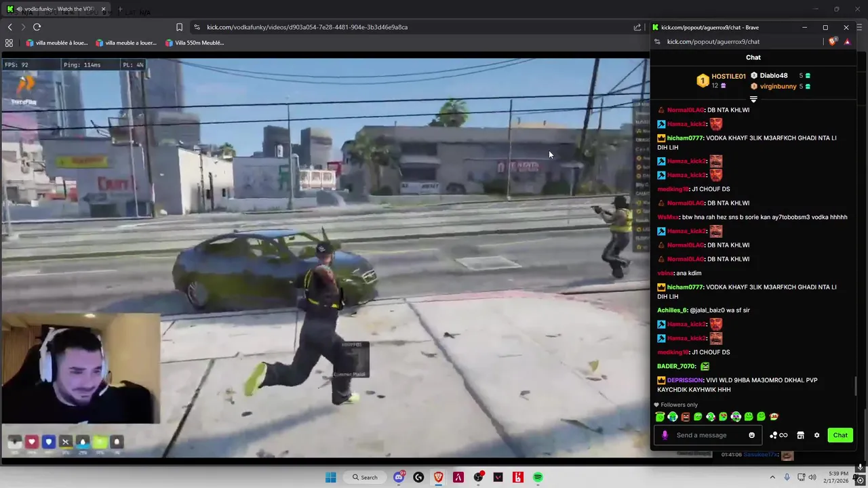Open volume control in system tray
868x488 pixels.
tap(812, 477)
